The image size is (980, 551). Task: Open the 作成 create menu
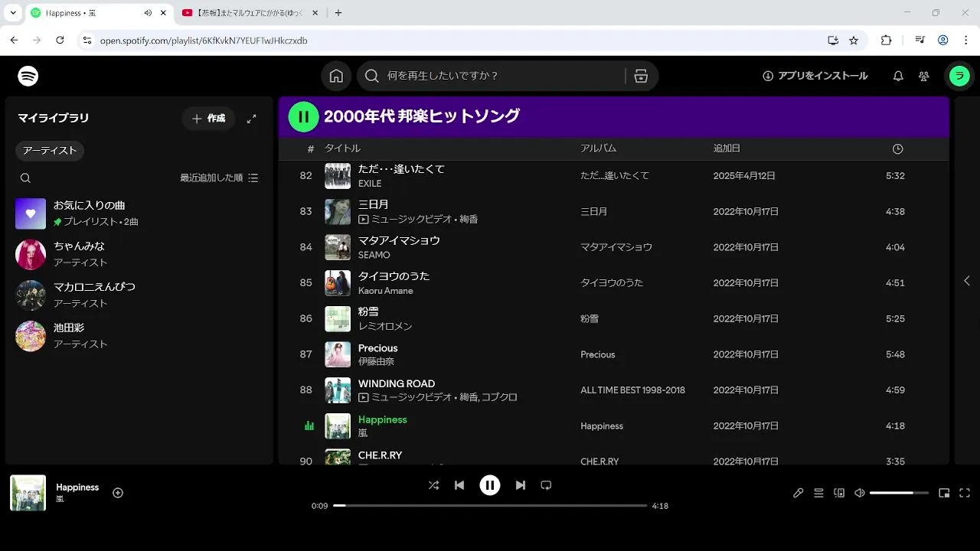[x=208, y=119]
